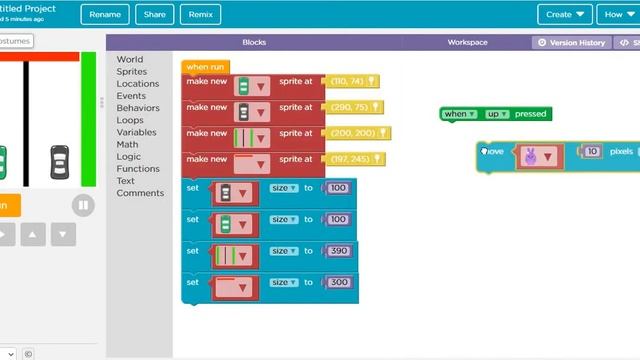The width and height of the screenshot is (640, 360).
Task: Click the Costumes tab button
Action: [x=16, y=41]
